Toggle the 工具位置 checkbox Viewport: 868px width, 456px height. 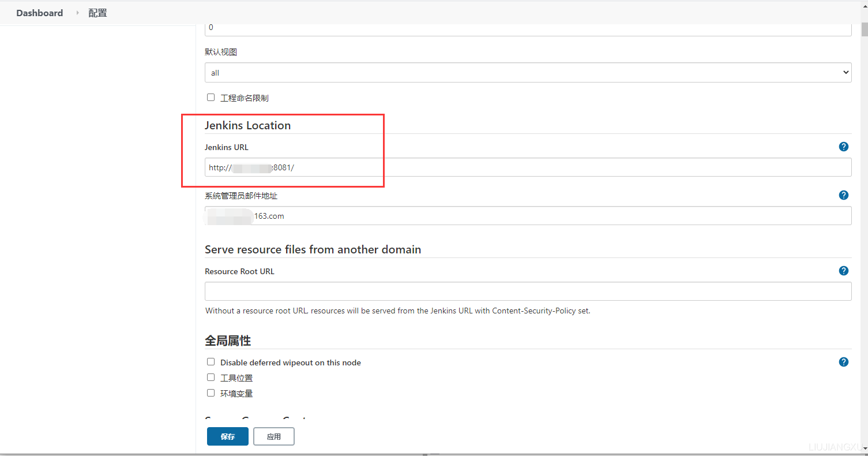(211, 377)
